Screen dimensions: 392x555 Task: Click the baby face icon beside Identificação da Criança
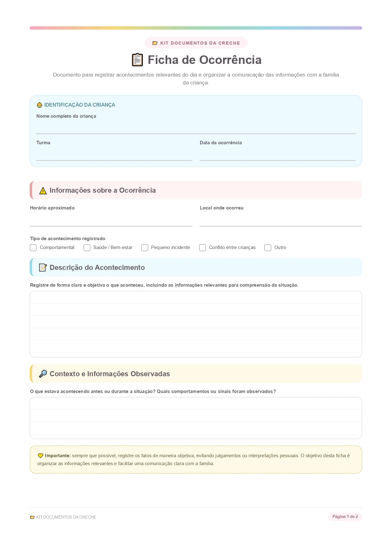(40, 105)
